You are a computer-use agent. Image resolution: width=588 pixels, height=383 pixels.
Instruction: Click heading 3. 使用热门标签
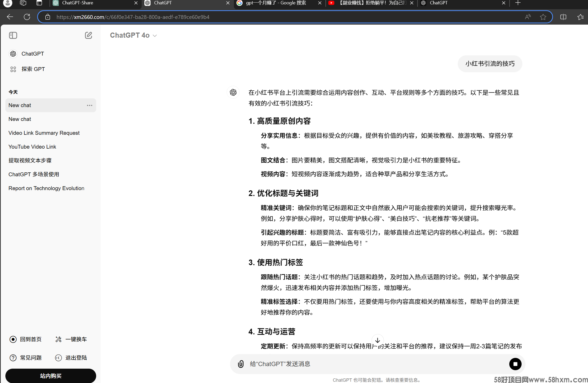276,262
